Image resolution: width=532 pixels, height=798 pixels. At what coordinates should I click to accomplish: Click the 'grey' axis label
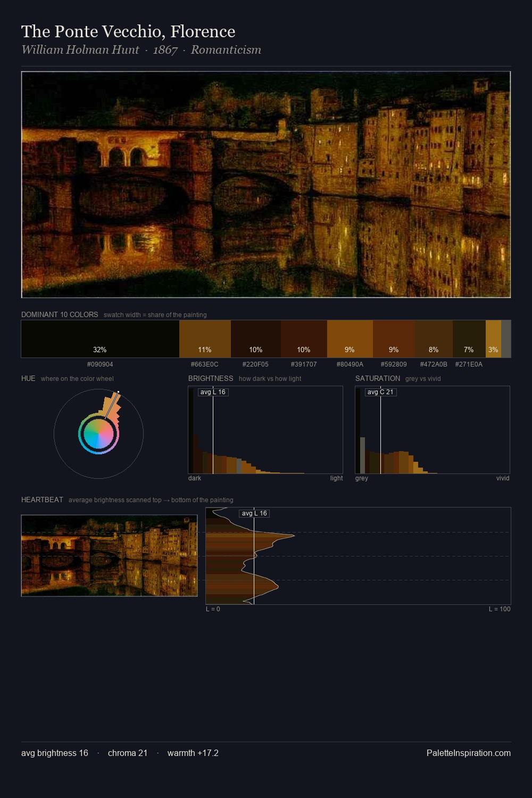click(x=362, y=478)
